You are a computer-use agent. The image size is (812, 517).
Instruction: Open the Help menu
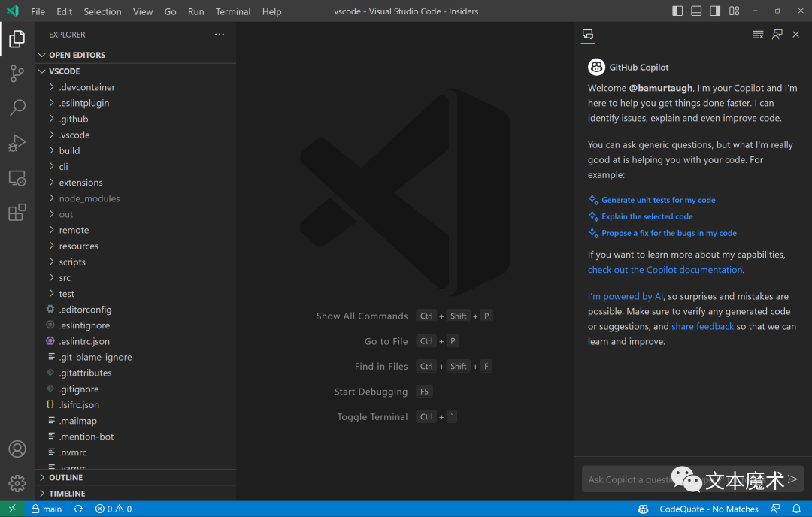click(x=271, y=11)
